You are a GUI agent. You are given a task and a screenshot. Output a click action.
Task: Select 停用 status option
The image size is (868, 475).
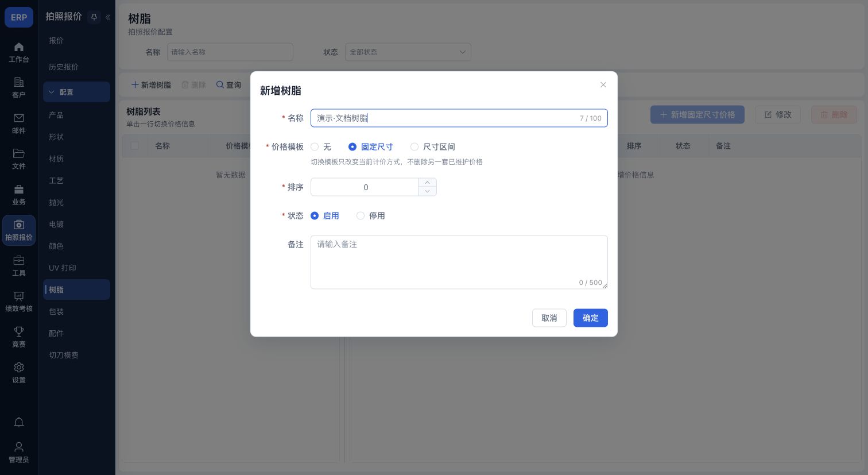(x=371, y=216)
